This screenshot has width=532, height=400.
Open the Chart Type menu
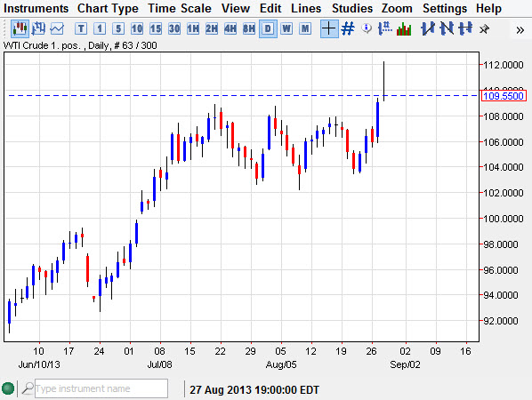point(108,8)
